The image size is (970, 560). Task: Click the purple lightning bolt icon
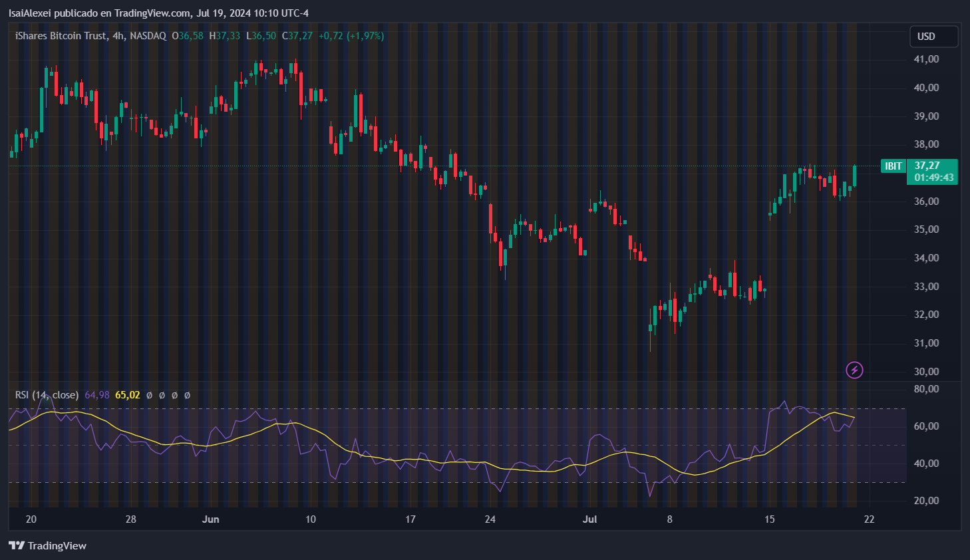point(854,370)
